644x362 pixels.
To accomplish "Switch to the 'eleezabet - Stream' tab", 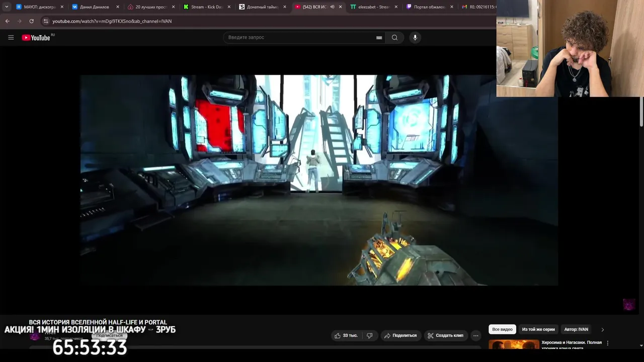I will pyautogui.click(x=373, y=7).
